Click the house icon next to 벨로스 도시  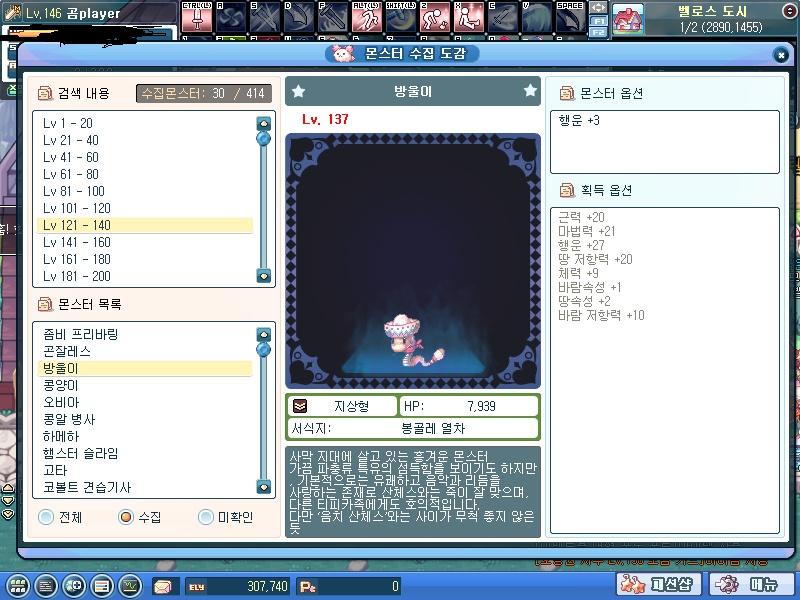(x=627, y=18)
